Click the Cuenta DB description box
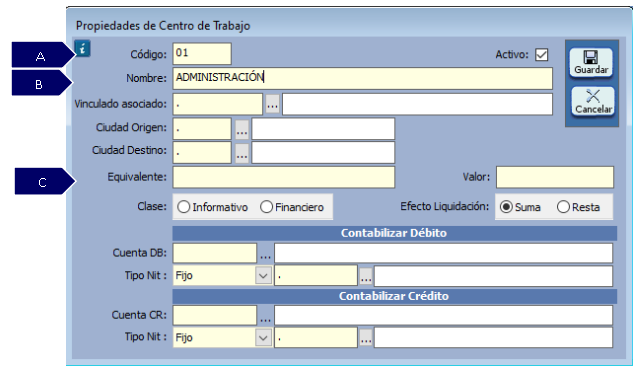Image resolution: width=642 pixels, height=372 pixels. pos(443,253)
